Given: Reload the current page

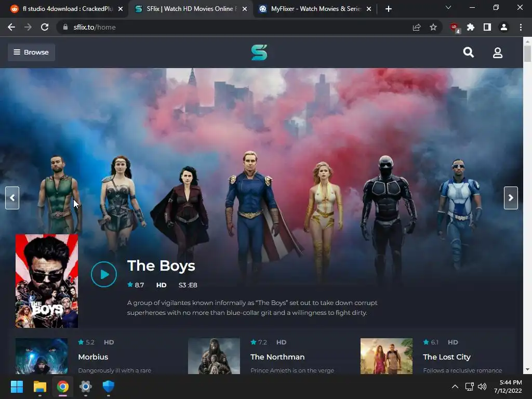Looking at the screenshot, I should click(45, 27).
